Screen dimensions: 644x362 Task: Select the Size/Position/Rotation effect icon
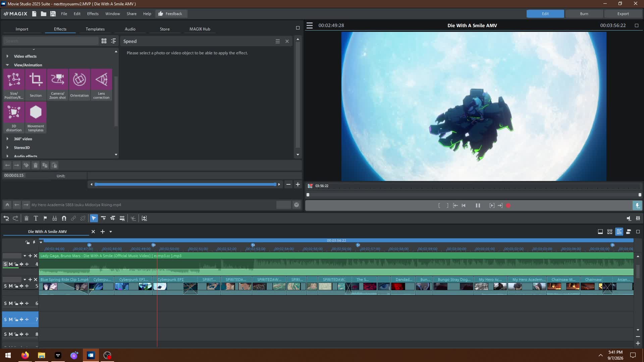(14, 84)
